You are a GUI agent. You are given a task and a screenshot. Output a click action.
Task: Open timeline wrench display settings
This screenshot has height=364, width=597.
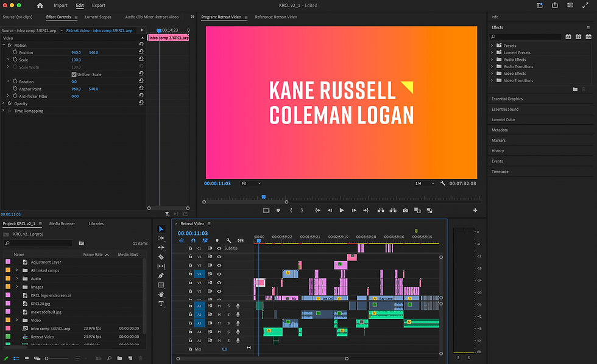(x=229, y=240)
